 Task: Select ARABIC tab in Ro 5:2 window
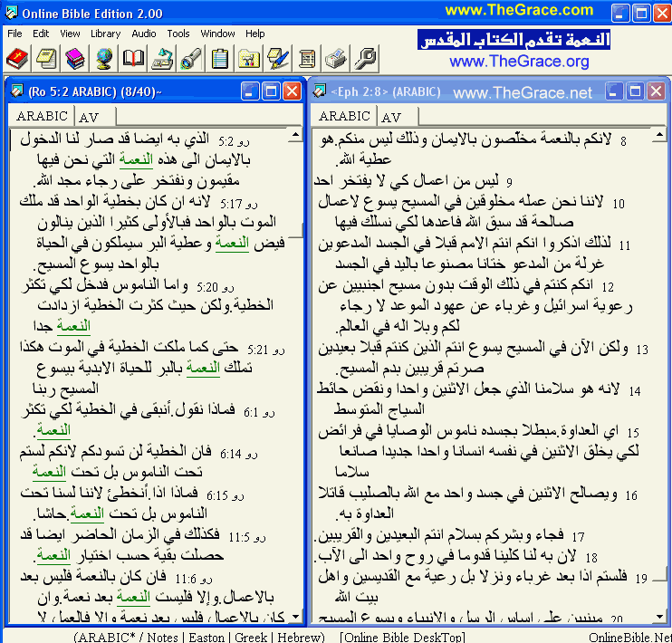[42, 116]
